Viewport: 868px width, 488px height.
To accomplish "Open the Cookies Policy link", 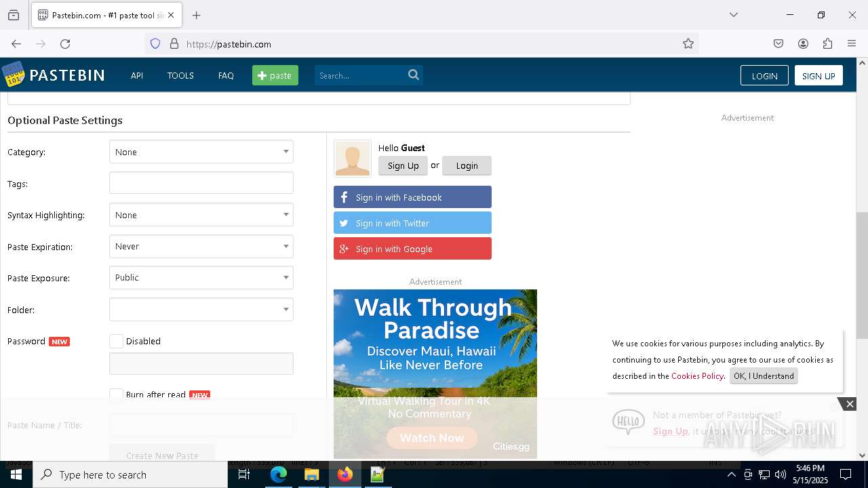I will pyautogui.click(x=697, y=376).
